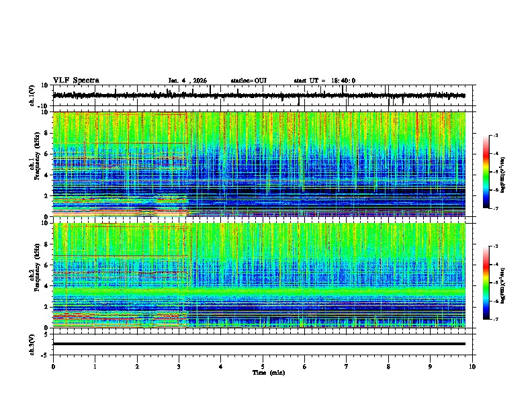Click time axis tick label "6"
532x411 pixels.
pos(305,366)
